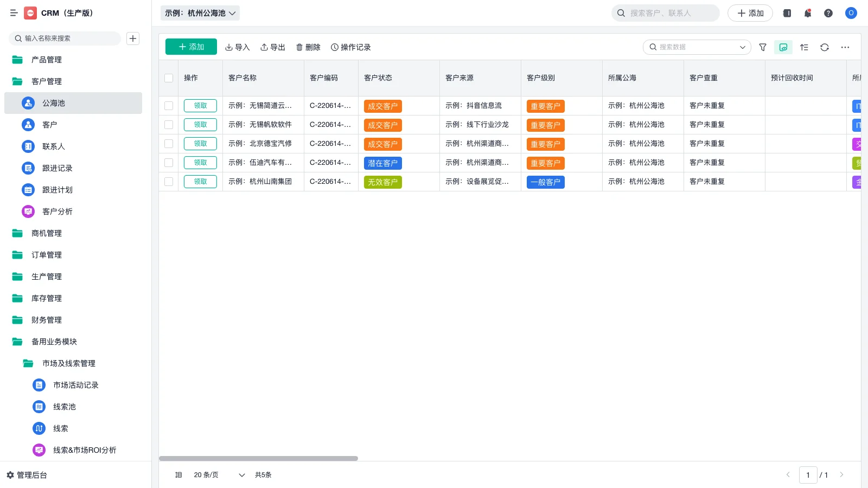Open the 示例：杭州公海池 view dropdown
Image resolution: width=868 pixels, height=488 pixels.
(200, 13)
